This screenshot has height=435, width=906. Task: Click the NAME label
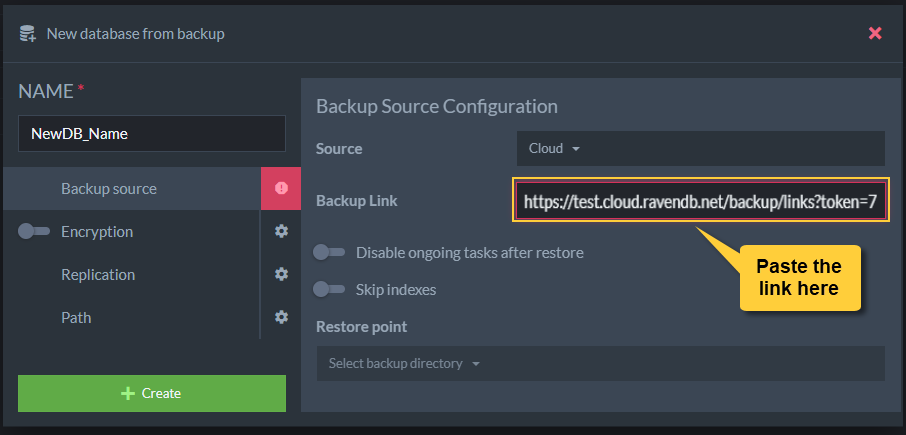pyautogui.click(x=46, y=91)
